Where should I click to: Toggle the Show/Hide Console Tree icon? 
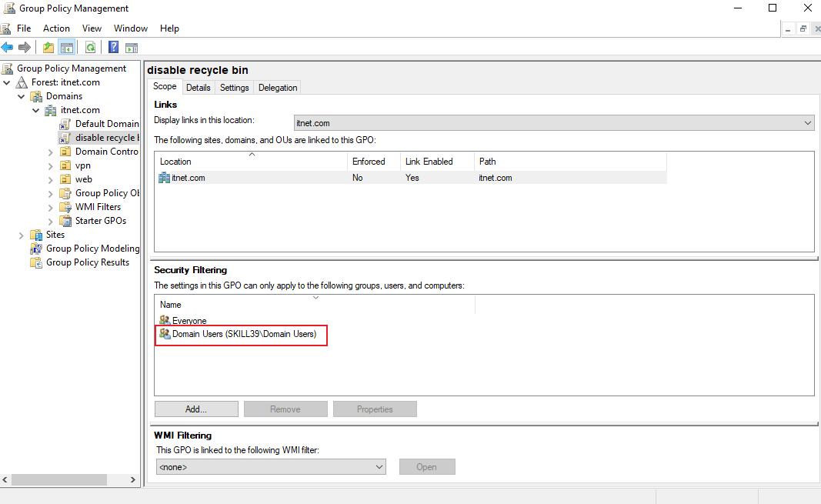coord(67,48)
